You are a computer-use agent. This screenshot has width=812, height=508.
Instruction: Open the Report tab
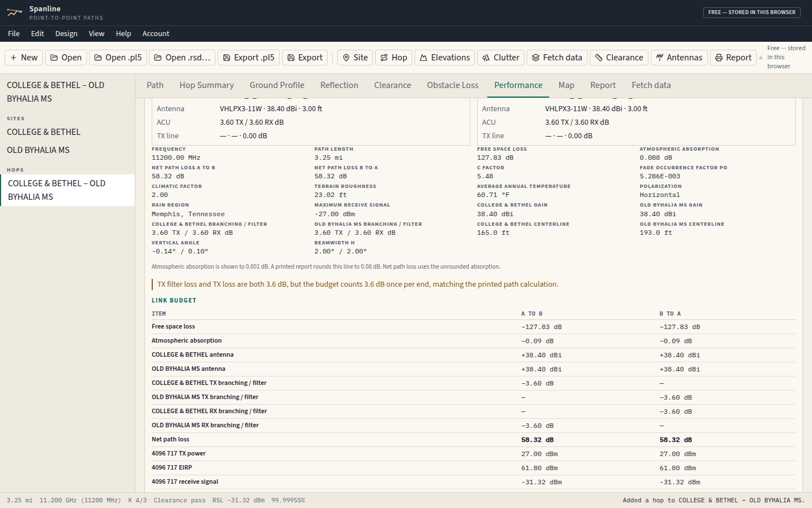click(x=603, y=85)
